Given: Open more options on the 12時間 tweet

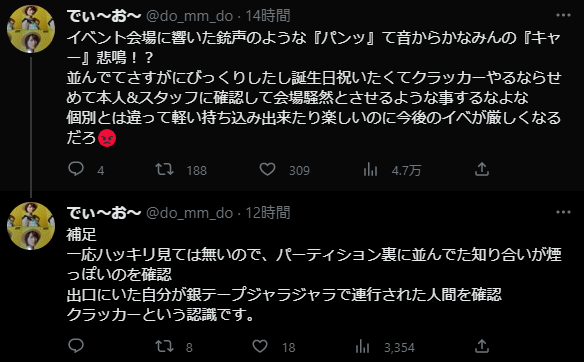Looking at the screenshot, I should [563, 212].
